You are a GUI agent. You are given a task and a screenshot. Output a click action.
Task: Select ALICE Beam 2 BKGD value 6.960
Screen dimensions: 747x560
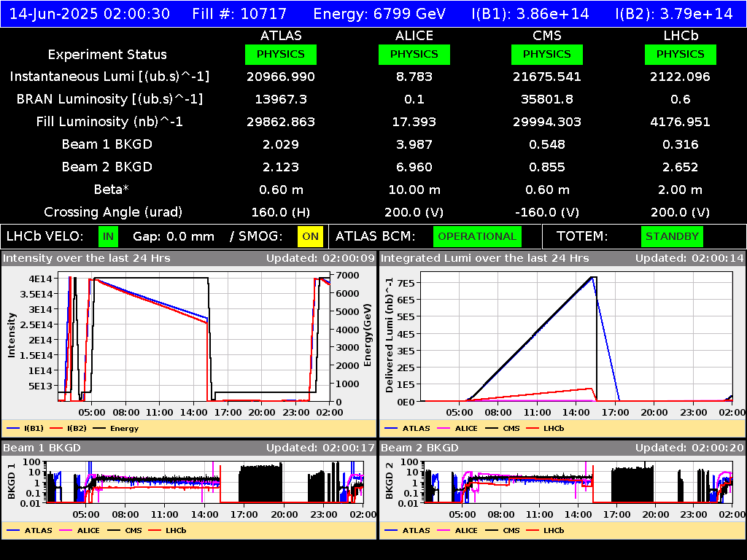click(x=414, y=167)
